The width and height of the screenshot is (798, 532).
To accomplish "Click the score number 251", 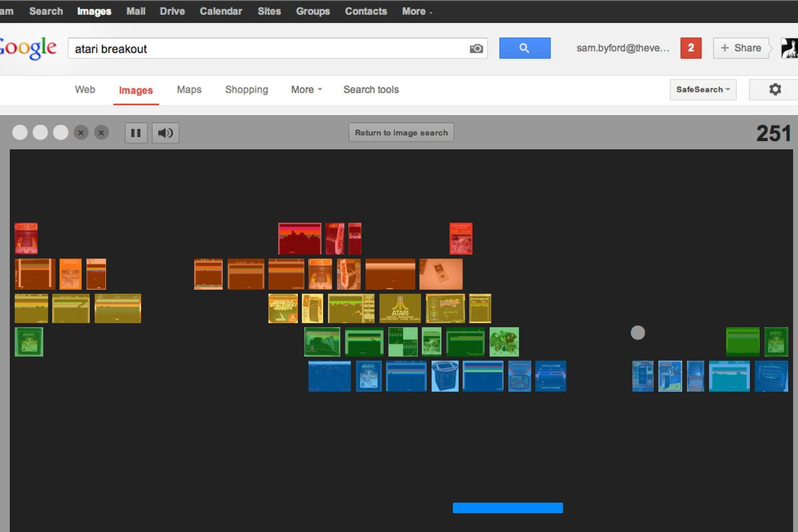I will [x=773, y=133].
